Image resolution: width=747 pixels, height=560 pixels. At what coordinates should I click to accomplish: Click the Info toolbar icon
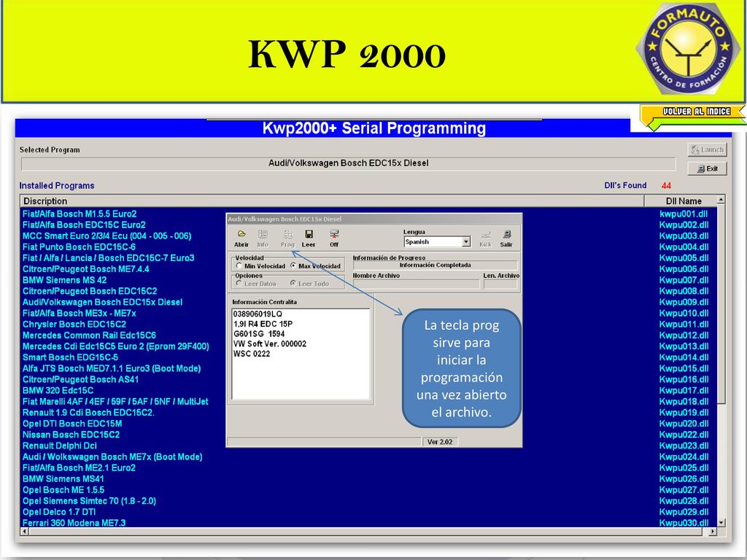[x=263, y=238]
